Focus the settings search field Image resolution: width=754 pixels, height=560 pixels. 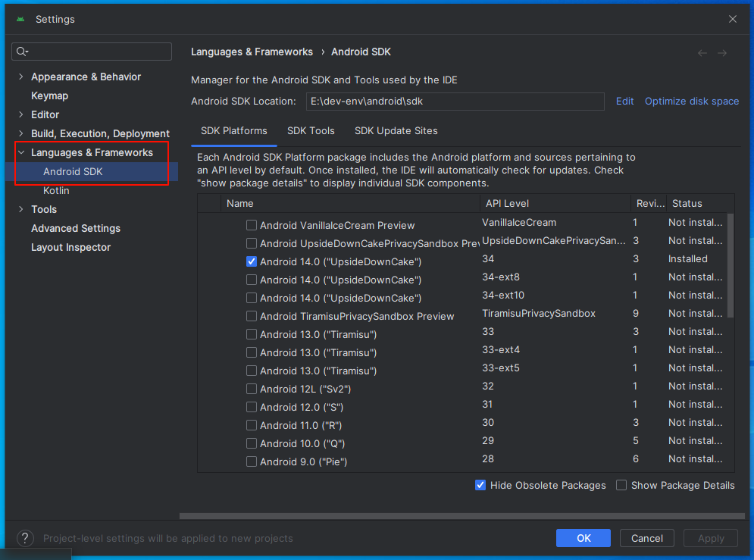tap(92, 52)
